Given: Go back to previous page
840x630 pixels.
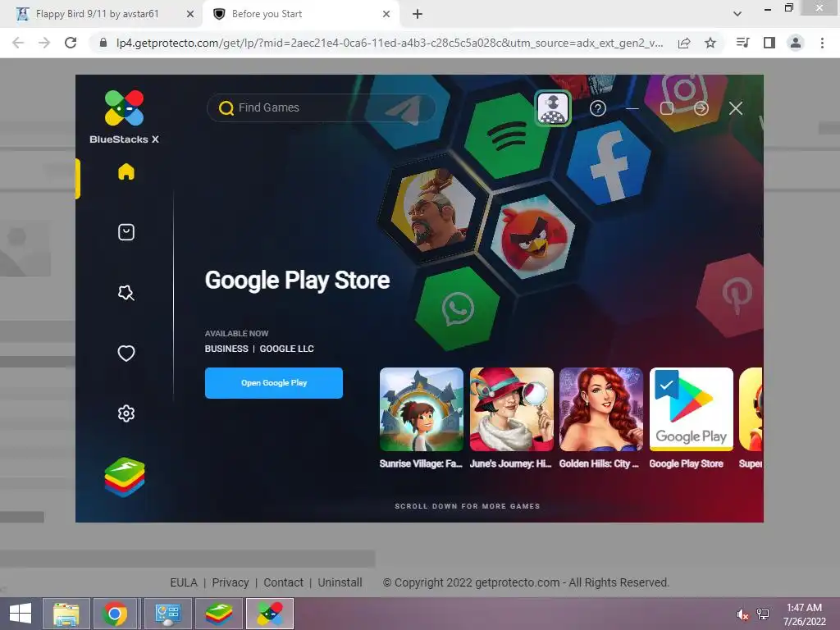Looking at the screenshot, I should point(18,43).
